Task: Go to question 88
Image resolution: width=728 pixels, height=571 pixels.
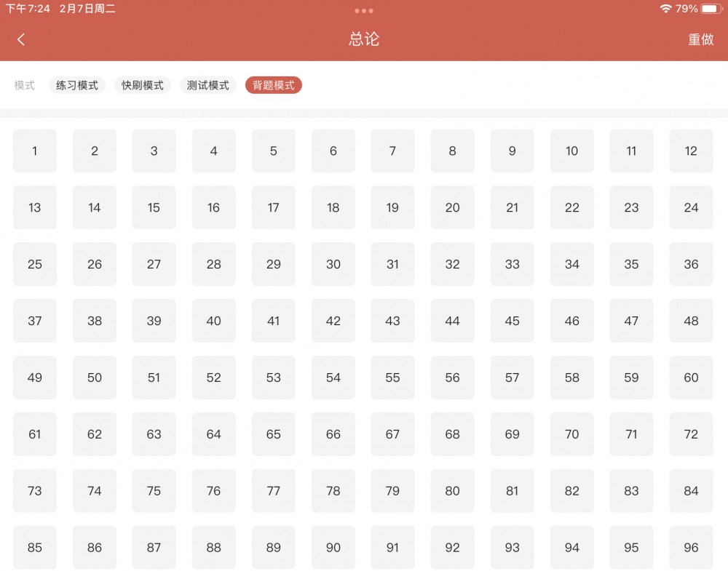Action: tap(213, 547)
